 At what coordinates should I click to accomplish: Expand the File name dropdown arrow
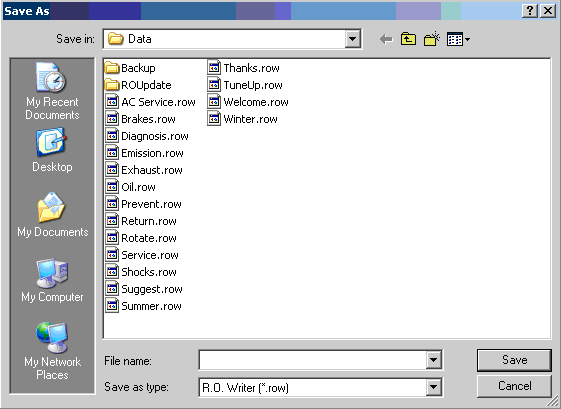(433, 359)
